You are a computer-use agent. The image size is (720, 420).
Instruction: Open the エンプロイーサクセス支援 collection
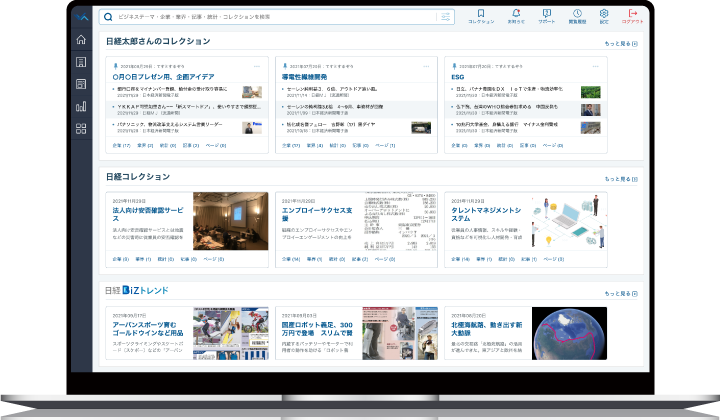pyautogui.click(x=317, y=214)
